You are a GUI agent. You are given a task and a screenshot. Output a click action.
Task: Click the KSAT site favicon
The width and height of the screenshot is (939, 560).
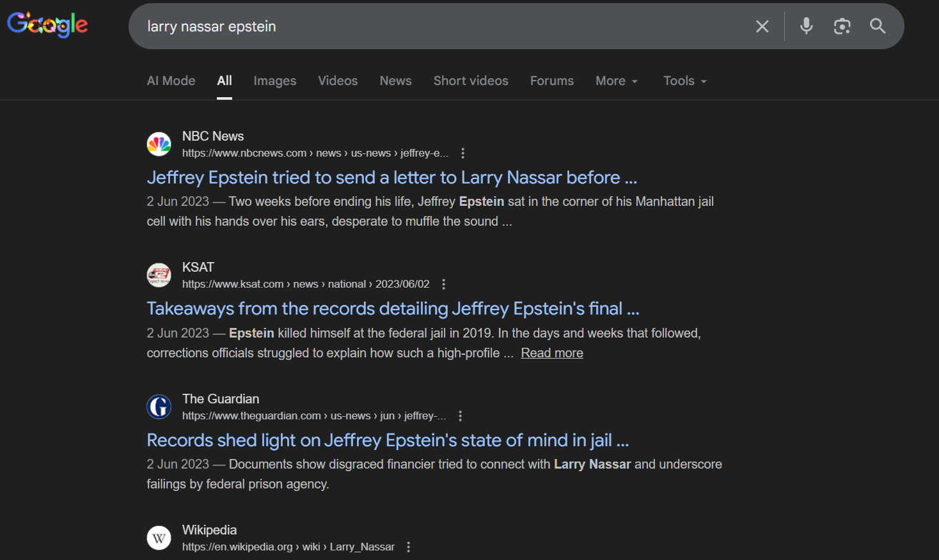[x=159, y=275]
